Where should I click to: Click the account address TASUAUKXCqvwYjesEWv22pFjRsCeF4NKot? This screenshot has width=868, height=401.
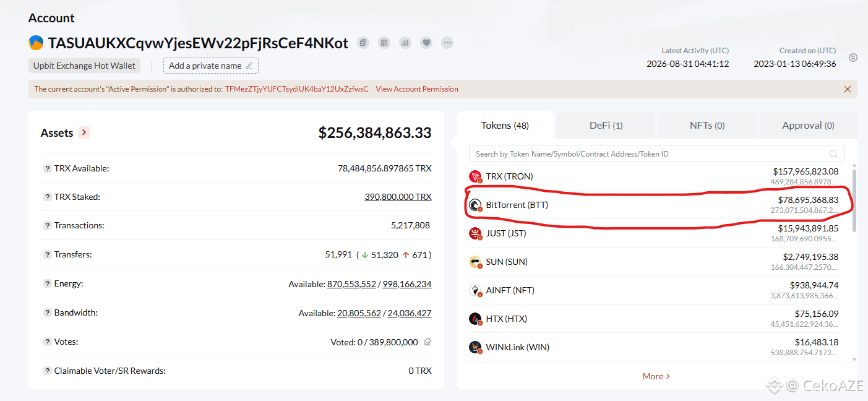(198, 43)
